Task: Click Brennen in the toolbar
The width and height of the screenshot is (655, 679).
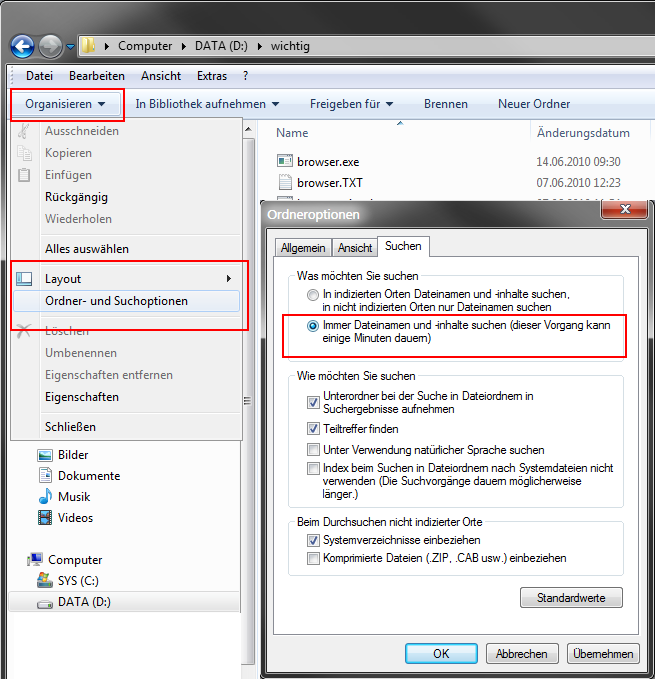Action: 446,104
